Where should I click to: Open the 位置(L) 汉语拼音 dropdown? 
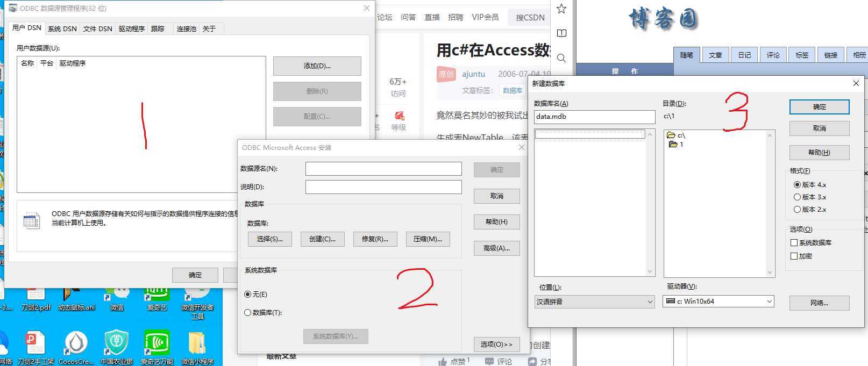[595, 302]
